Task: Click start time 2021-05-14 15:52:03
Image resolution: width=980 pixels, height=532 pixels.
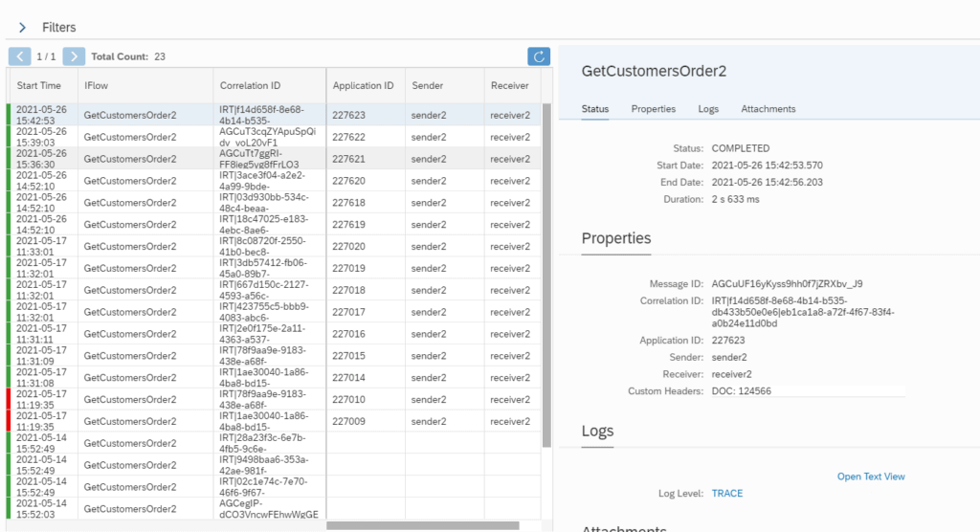Action: point(41,509)
